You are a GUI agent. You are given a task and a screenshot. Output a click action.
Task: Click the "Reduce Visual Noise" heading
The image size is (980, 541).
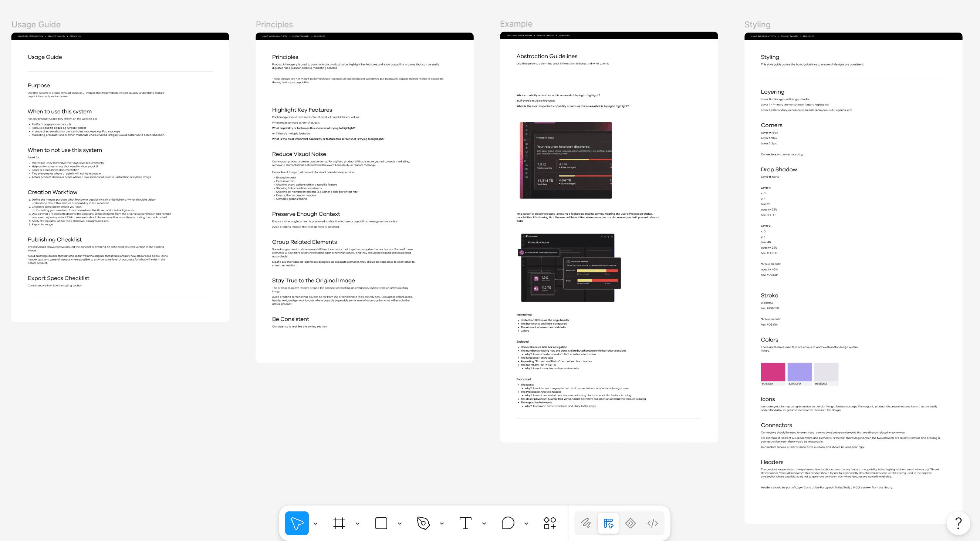point(299,154)
